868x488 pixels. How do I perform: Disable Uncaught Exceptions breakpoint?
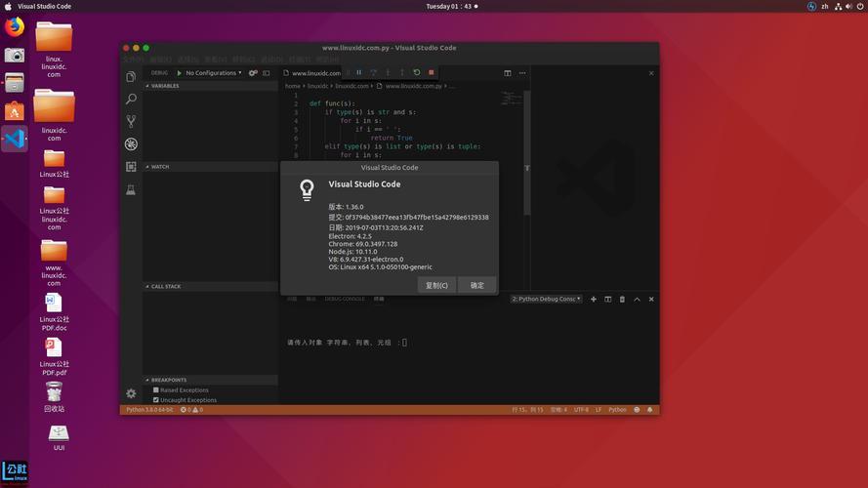pyautogui.click(x=156, y=400)
